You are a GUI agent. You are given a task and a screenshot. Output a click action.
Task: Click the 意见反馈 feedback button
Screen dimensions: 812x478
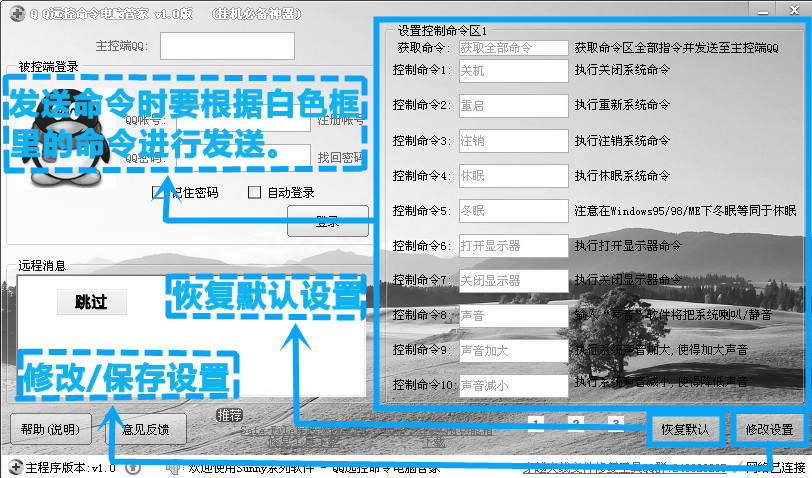pos(147,430)
